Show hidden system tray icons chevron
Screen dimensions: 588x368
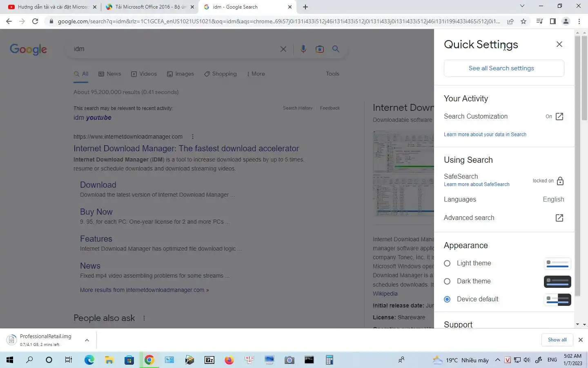point(497,360)
